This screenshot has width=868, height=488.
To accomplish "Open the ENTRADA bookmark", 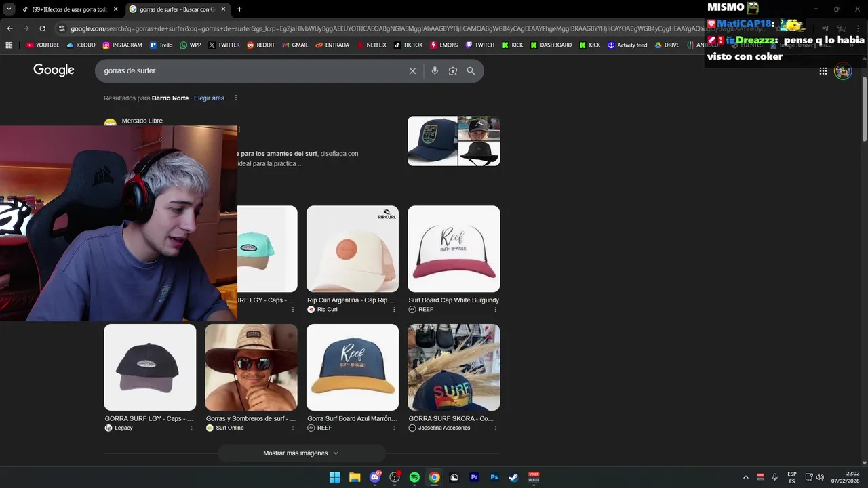I will 332,45.
